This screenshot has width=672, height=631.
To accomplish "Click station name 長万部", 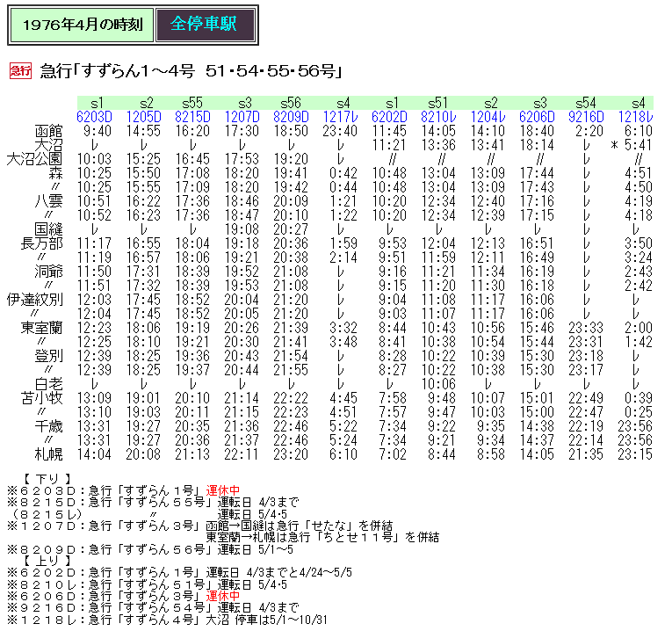I will point(41,244).
